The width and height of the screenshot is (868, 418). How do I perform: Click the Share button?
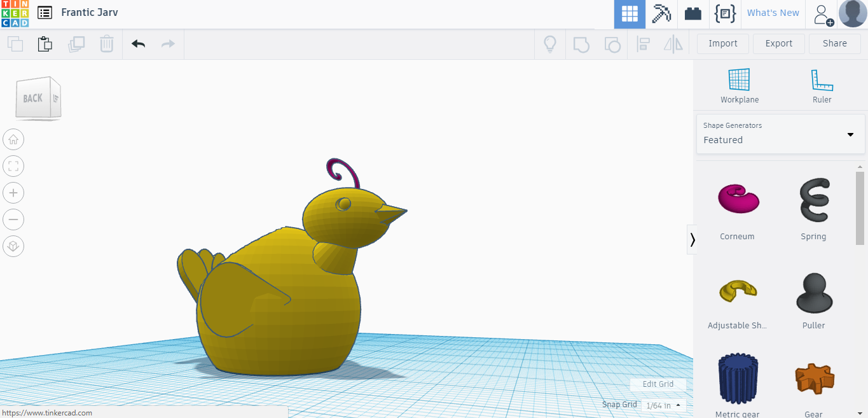[x=835, y=43]
